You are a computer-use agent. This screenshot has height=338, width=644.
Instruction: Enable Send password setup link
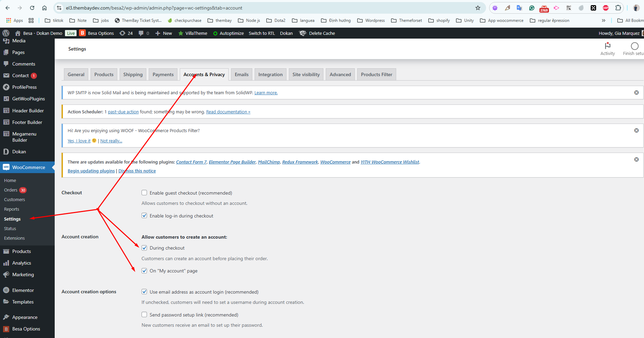(x=144, y=314)
